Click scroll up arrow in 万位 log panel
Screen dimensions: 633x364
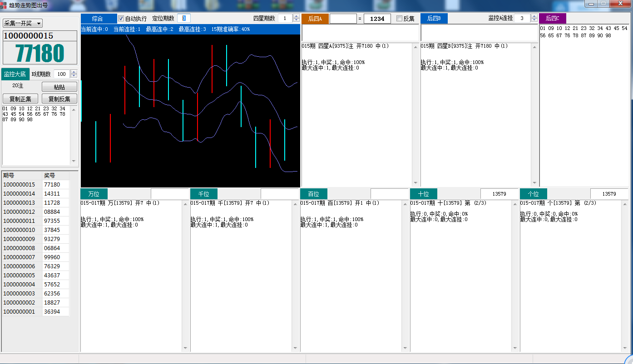pos(185,204)
